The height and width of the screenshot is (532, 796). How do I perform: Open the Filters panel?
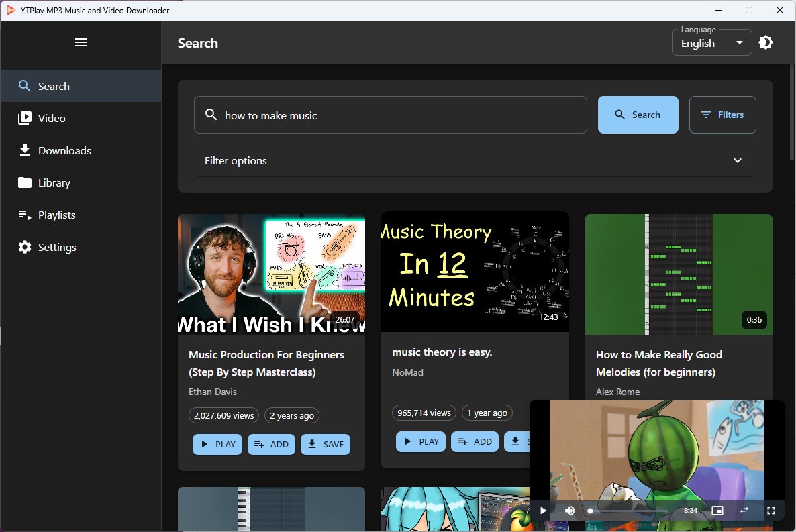(723, 114)
